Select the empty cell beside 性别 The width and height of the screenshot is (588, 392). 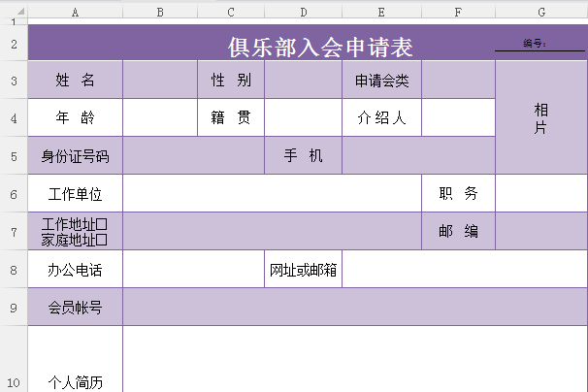[303, 81]
